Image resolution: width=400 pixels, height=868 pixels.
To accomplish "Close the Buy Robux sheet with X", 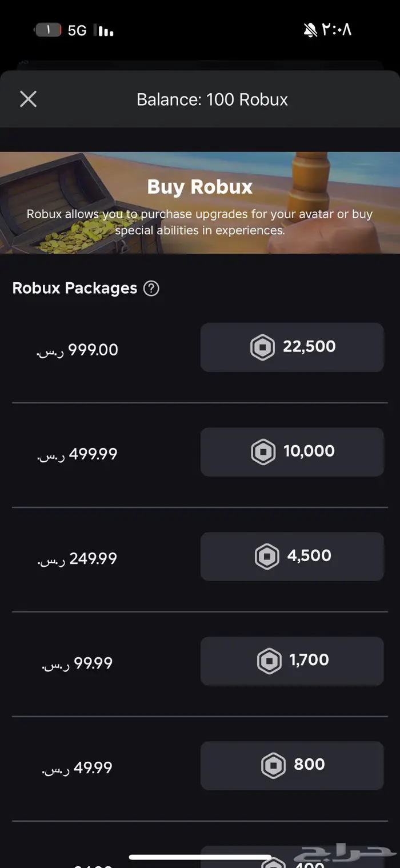I will pyautogui.click(x=28, y=99).
